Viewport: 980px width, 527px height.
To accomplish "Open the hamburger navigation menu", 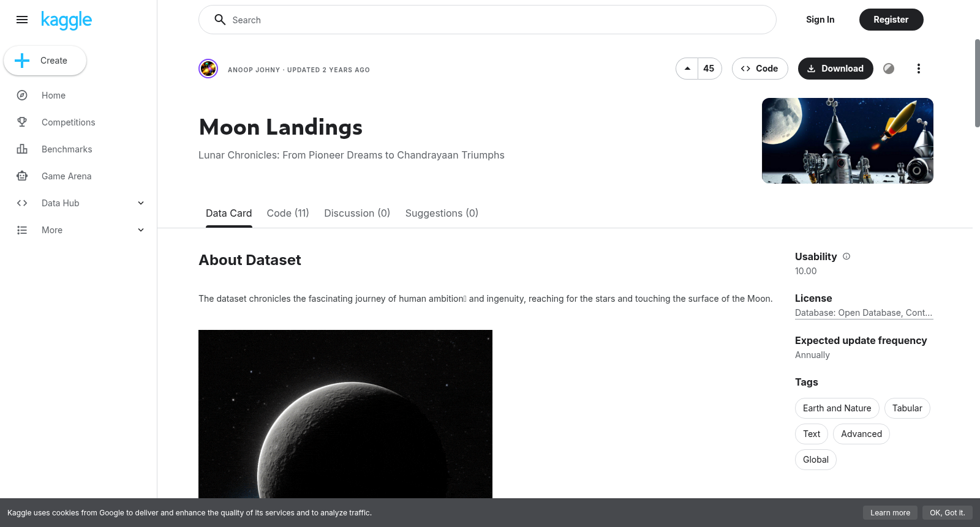I will click(22, 20).
